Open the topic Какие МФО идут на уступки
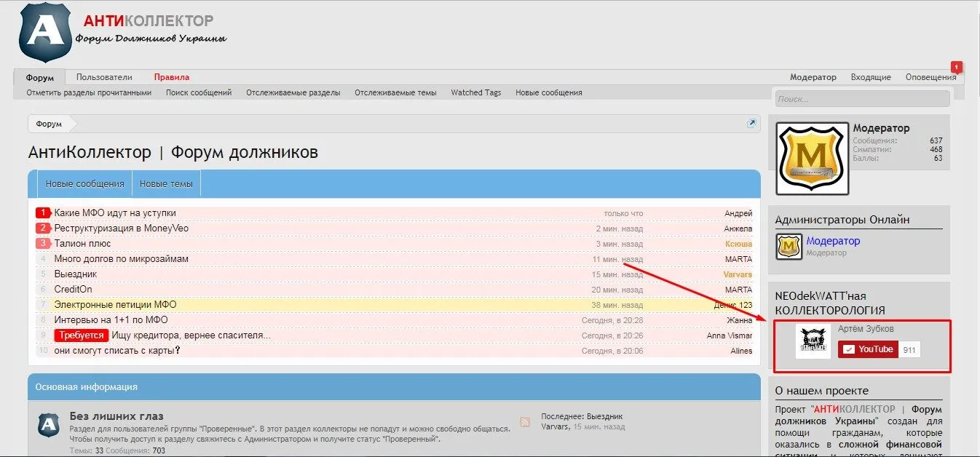 [115, 213]
